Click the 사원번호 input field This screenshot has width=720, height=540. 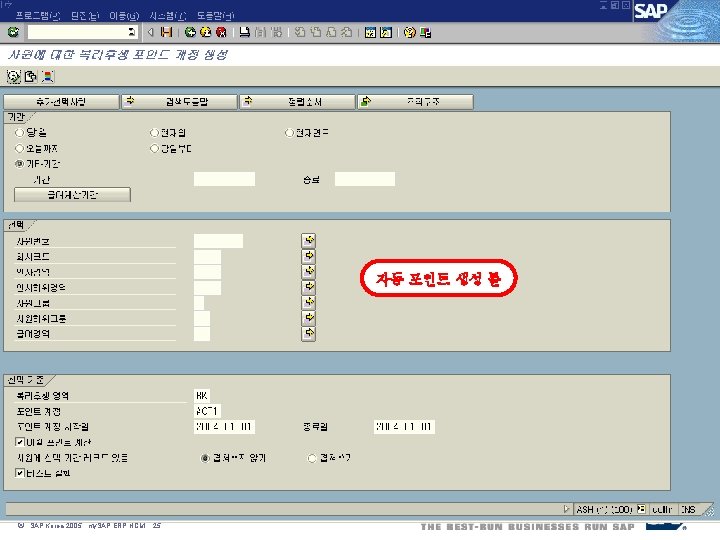(x=219, y=241)
